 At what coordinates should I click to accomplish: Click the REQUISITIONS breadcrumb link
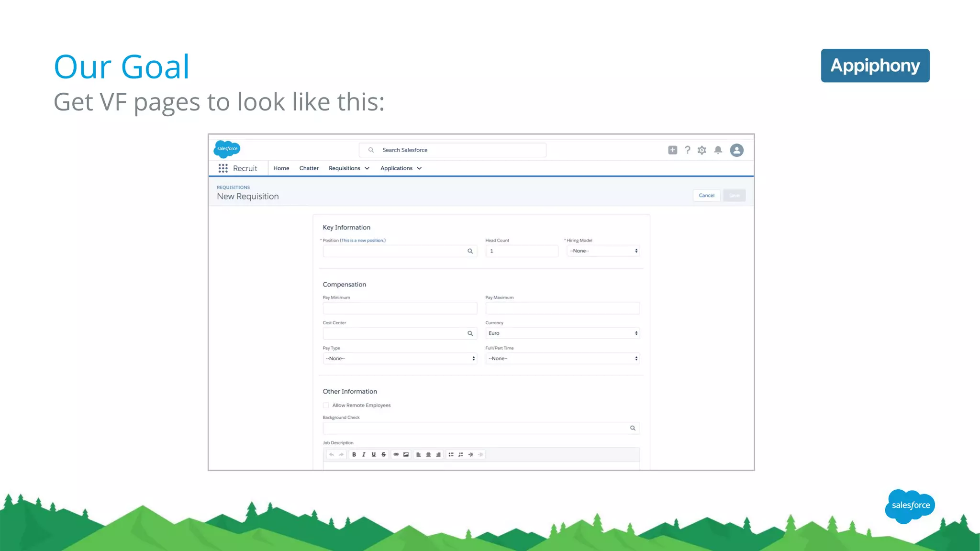pyautogui.click(x=233, y=187)
